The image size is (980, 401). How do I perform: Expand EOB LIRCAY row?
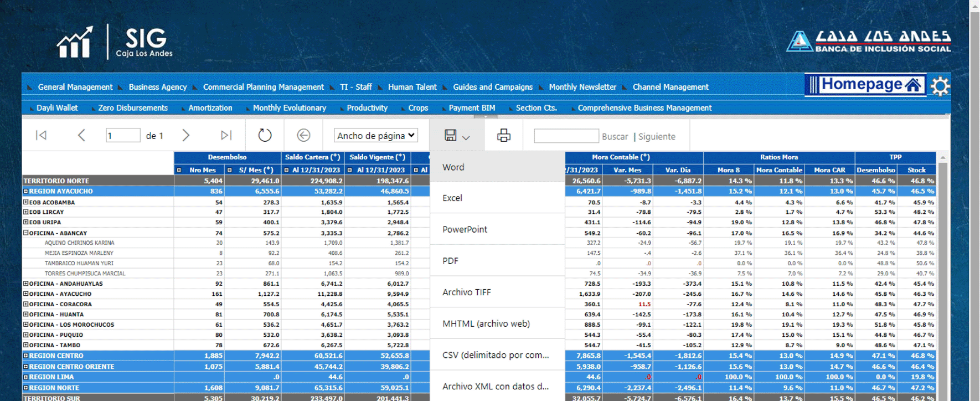point(25,212)
